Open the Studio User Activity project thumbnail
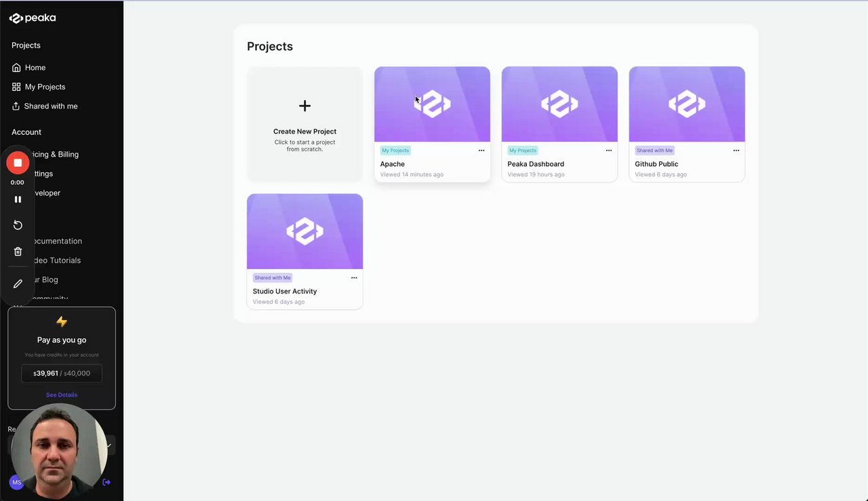The image size is (868, 501). click(304, 231)
